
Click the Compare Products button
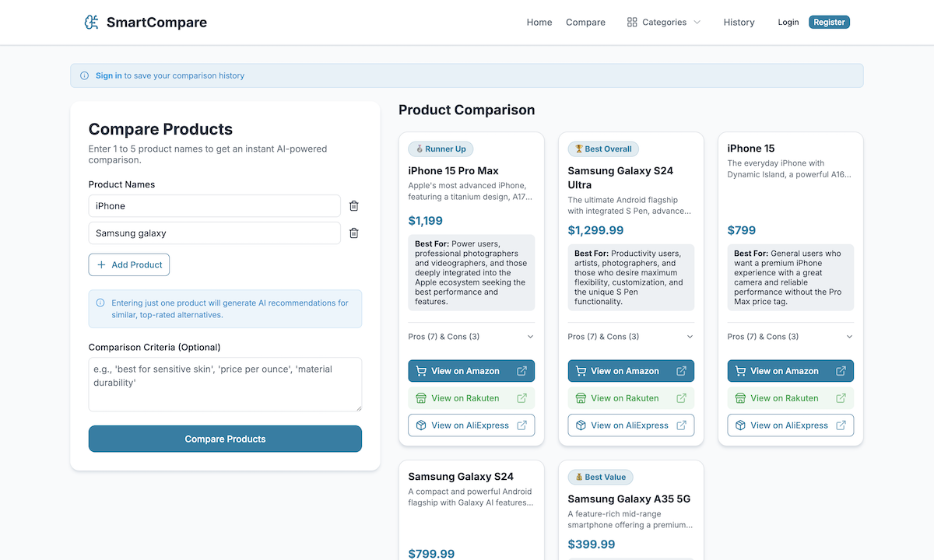click(x=225, y=439)
